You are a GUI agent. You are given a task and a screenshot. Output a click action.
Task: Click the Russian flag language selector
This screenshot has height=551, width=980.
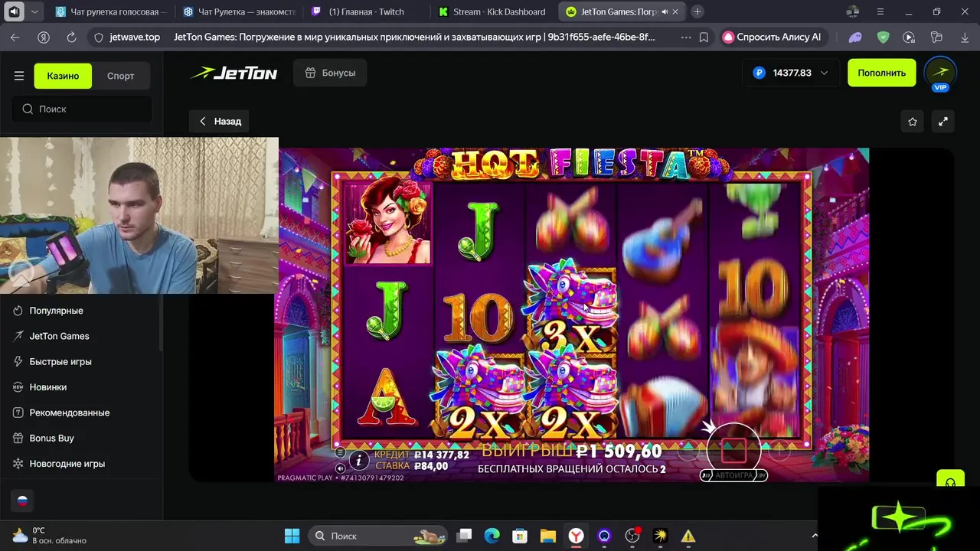coord(22,500)
